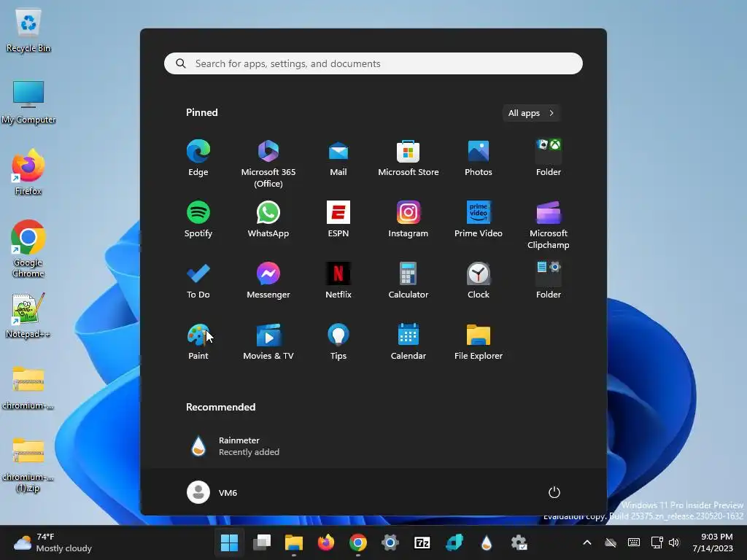This screenshot has width=747, height=560.
Task: Launch the Photos app
Action: click(x=479, y=158)
